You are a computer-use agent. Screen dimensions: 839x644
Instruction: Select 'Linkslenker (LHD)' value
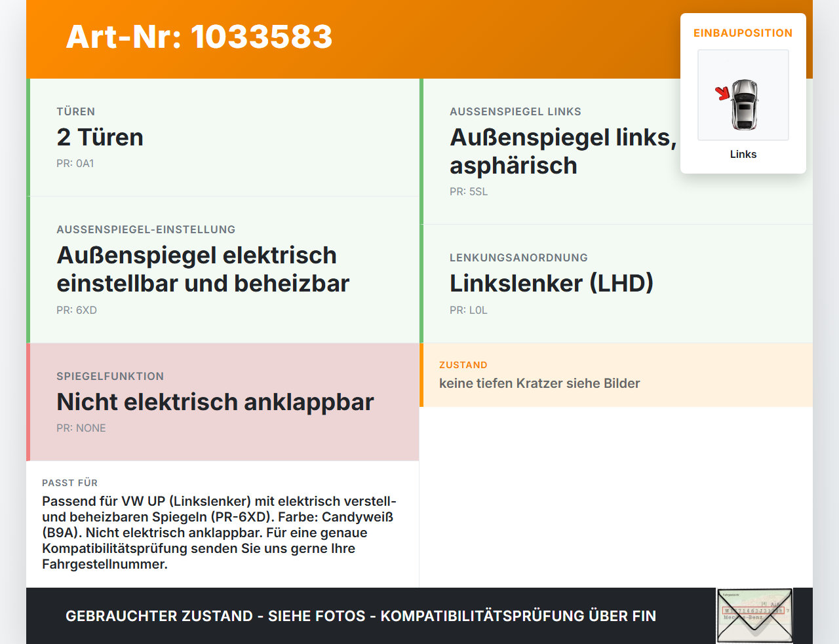(x=552, y=283)
